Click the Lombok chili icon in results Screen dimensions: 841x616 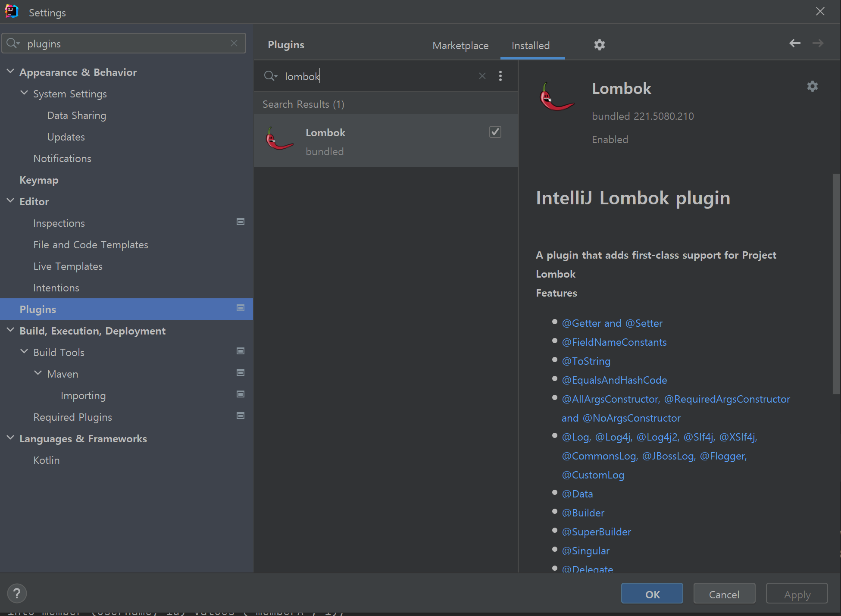pyautogui.click(x=279, y=138)
